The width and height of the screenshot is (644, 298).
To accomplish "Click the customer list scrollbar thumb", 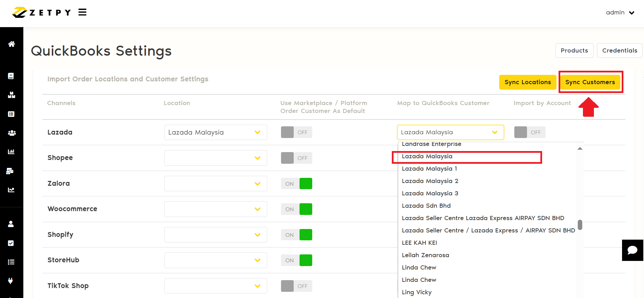I will pyautogui.click(x=580, y=225).
